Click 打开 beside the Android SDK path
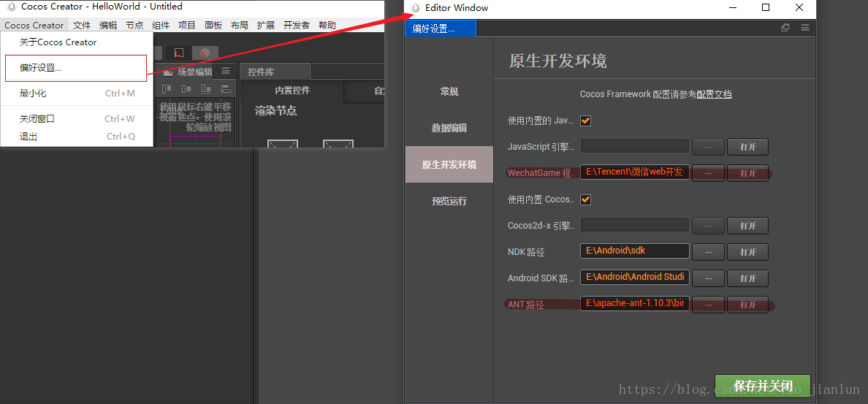This screenshot has height=404, width=868. (748, 278)
